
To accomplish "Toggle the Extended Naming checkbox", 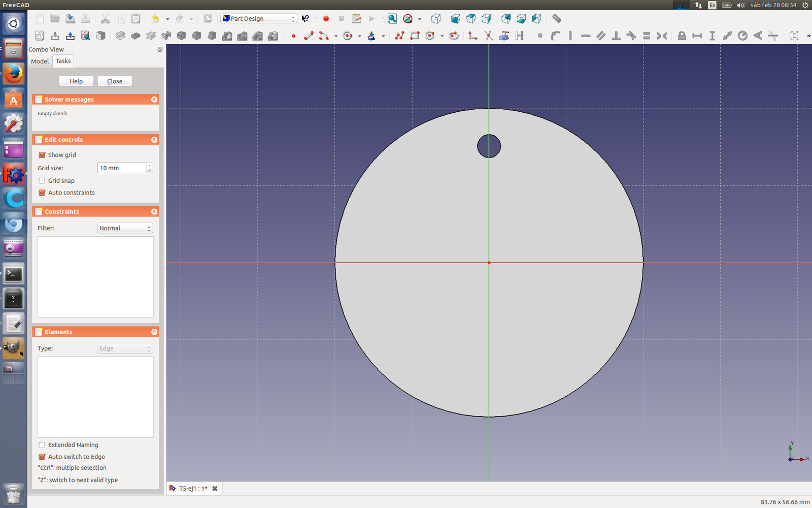I will [42, 445].
